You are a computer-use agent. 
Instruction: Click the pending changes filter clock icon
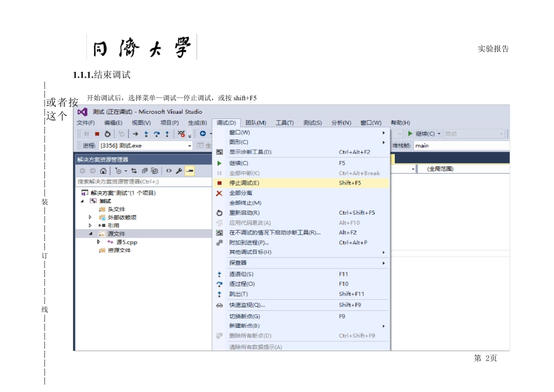[x=118, y=171]
